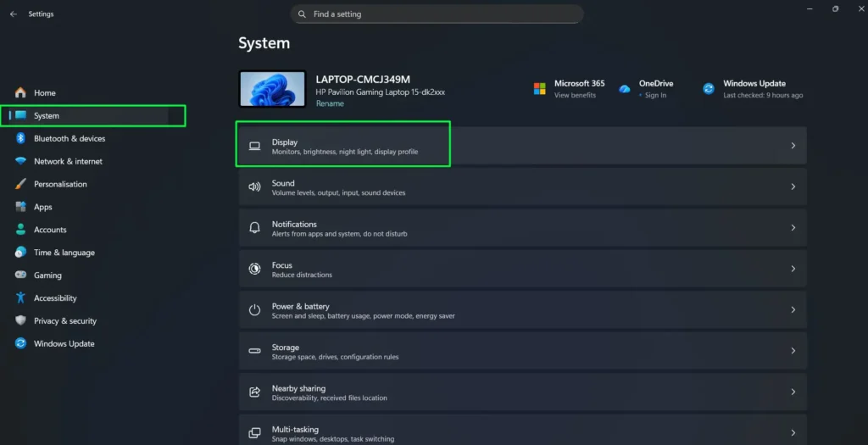Open Notifications via its right chevron
Viewport: 868px width, 445px height.
(793, 227)
